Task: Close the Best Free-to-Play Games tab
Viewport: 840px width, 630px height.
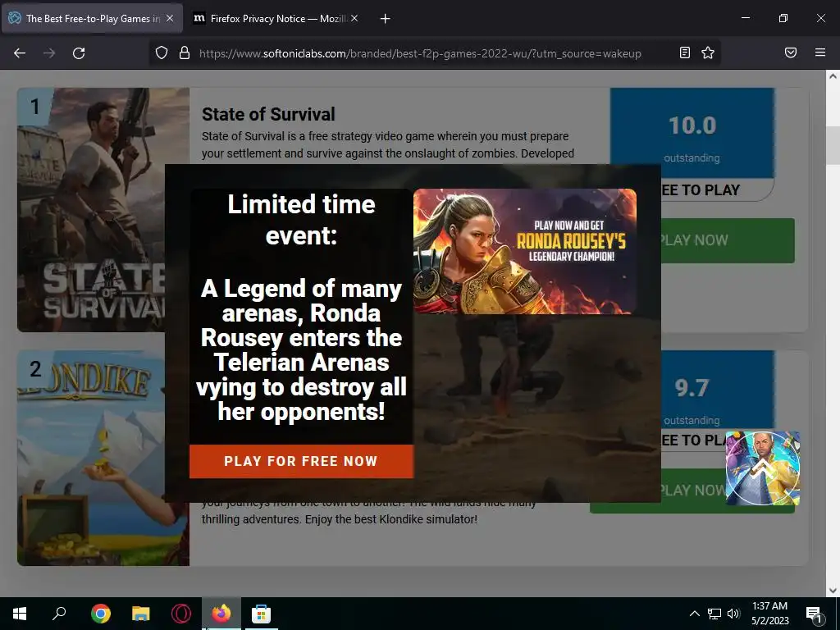Action: point(170,18)
